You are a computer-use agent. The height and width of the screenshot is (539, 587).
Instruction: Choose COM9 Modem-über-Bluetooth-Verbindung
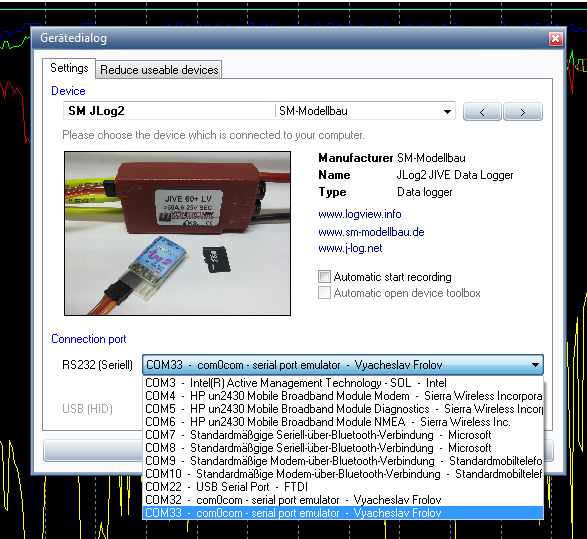[x=343, y=461]
